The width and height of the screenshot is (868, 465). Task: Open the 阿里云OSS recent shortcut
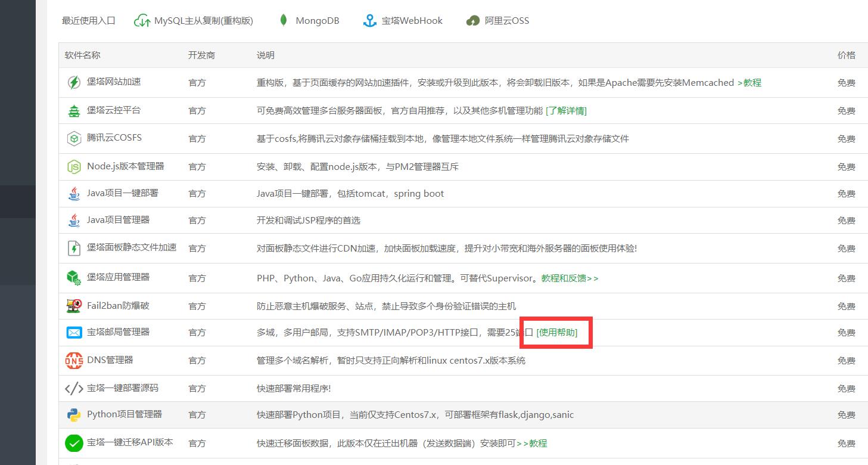(507, 21)
